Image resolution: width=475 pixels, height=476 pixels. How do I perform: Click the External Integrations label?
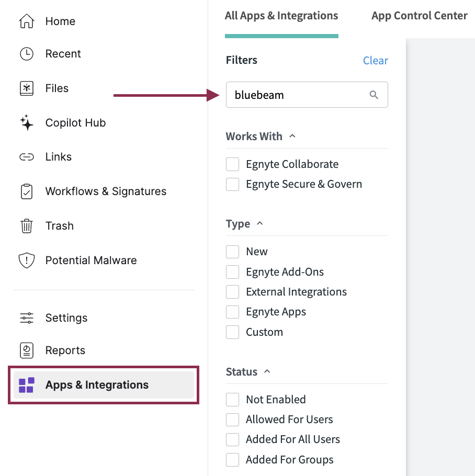coord(296,292)
